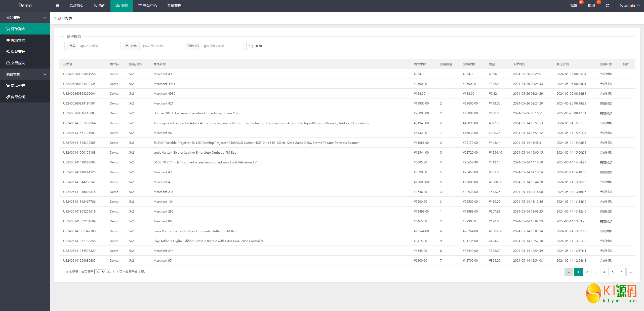The width and height of the screenshot is (644, 311).
Task: Open 交易控制 sidebar item
Action: 25,63
